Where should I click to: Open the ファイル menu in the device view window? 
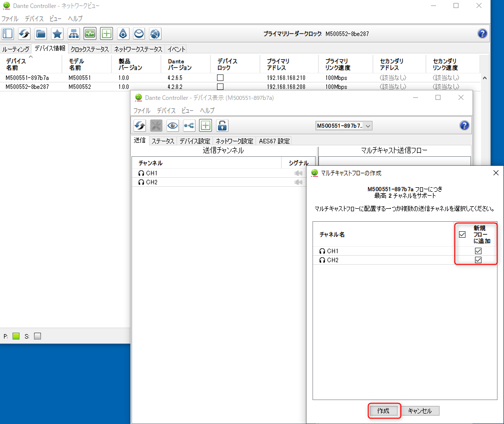pyautogui.click(x=142, y=110)
